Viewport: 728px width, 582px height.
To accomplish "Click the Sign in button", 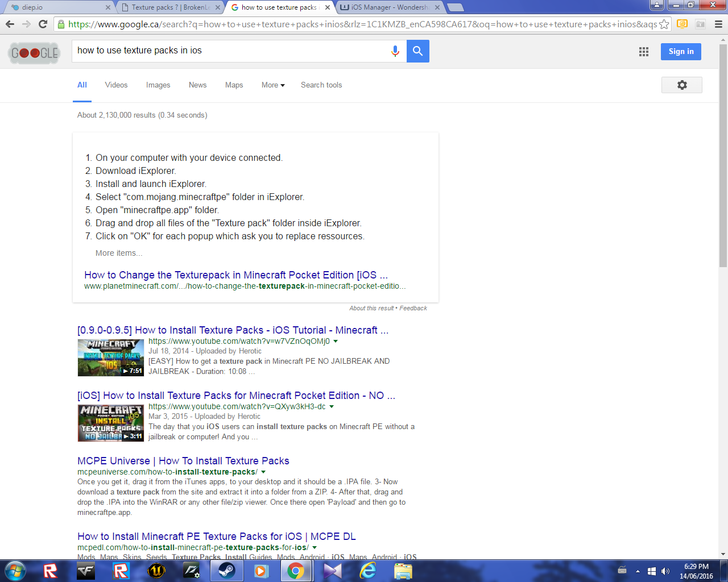I will click(681, 52).
